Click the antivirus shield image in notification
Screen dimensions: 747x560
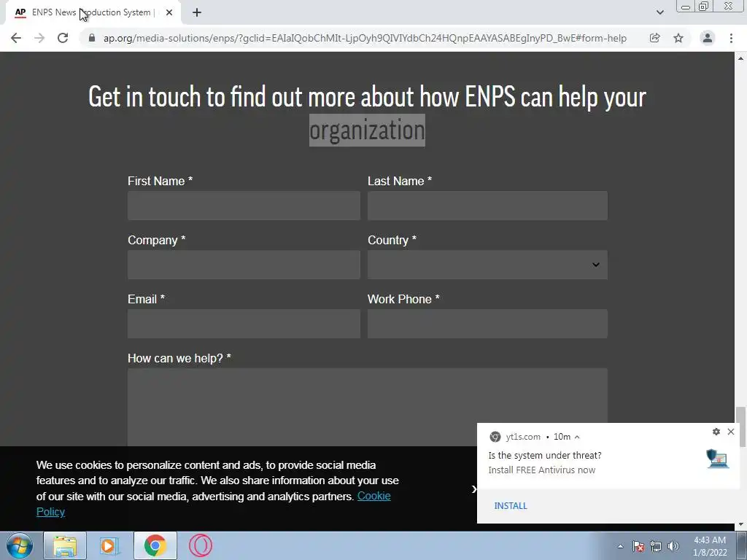pyautogui.click(x=718, y=459)
